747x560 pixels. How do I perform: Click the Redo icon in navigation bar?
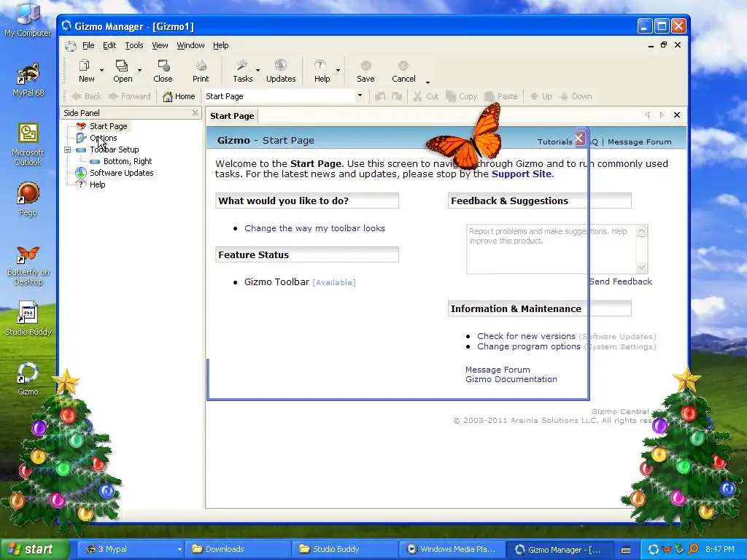[396, 96]
